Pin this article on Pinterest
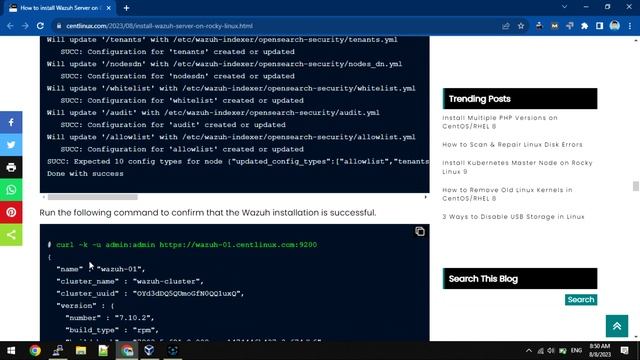 click(x=11, y=212)
